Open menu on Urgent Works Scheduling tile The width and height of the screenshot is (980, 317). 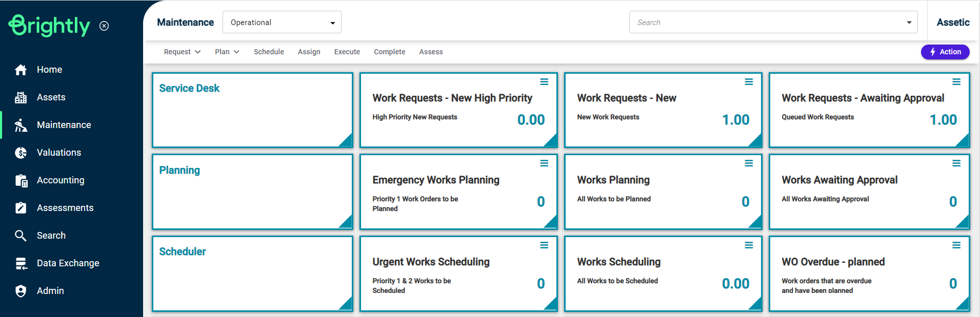coord(544,245)
